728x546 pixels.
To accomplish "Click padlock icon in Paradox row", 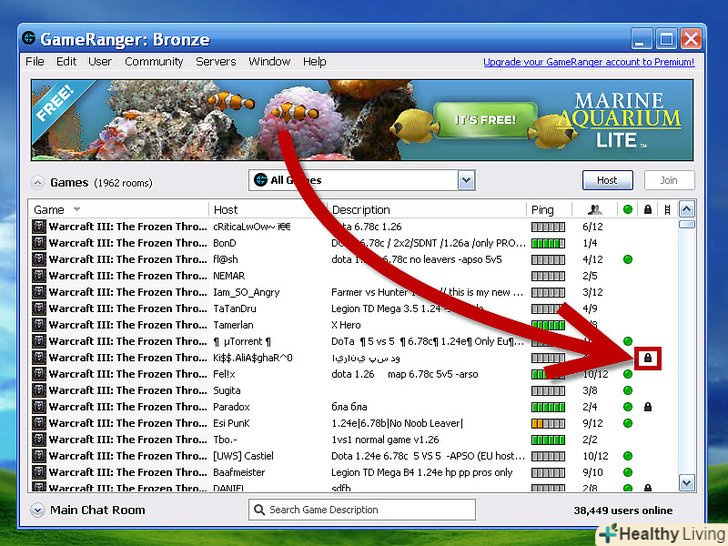I will tap(648, 407).
